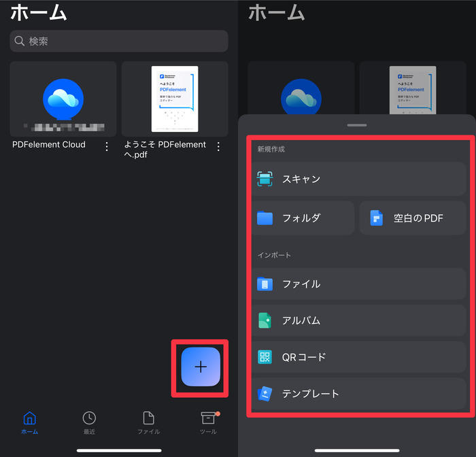
Task: Open more options for PDFelement Cloud
Action: point(107,146)
